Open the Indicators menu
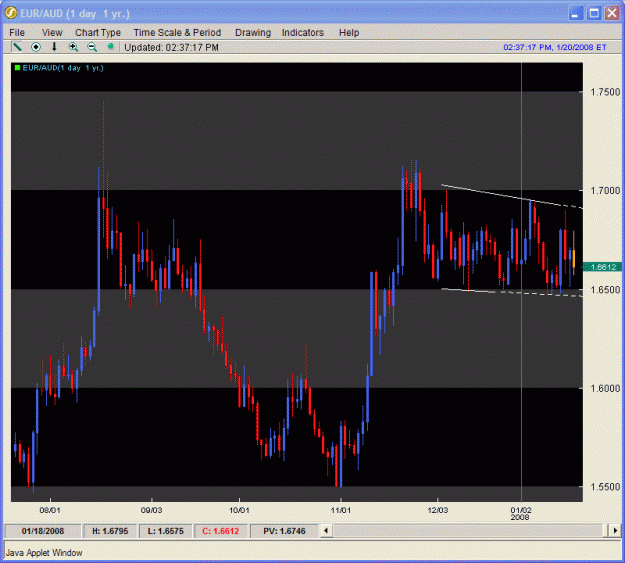The image size is (625, 563). 303,33
